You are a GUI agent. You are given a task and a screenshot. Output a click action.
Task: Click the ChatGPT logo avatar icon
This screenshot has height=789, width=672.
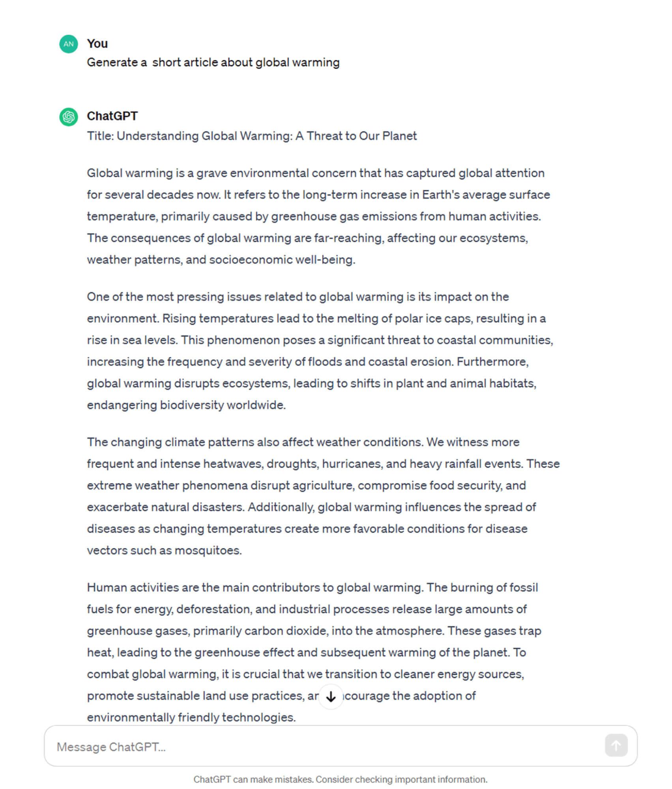[69, 117]
